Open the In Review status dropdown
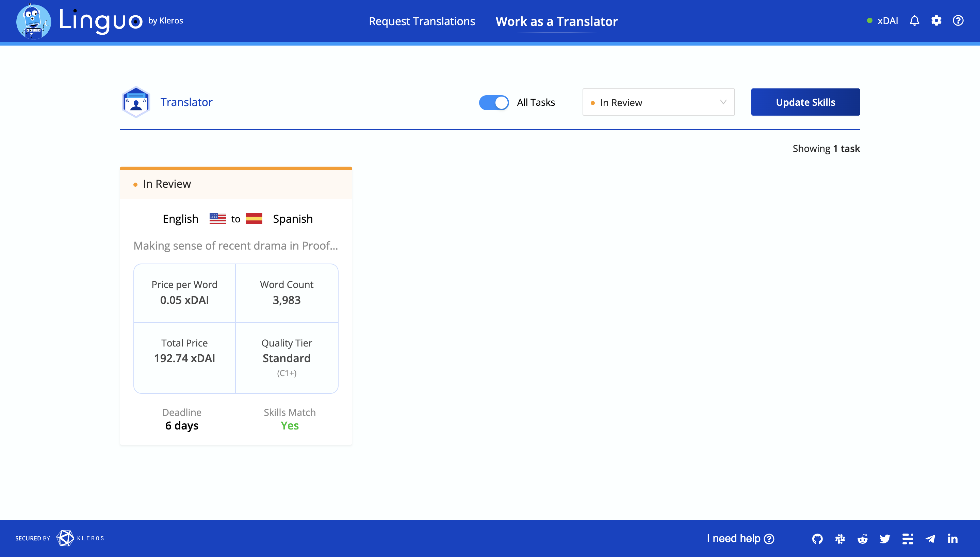 pyautogui.click(x=658, y=103)
